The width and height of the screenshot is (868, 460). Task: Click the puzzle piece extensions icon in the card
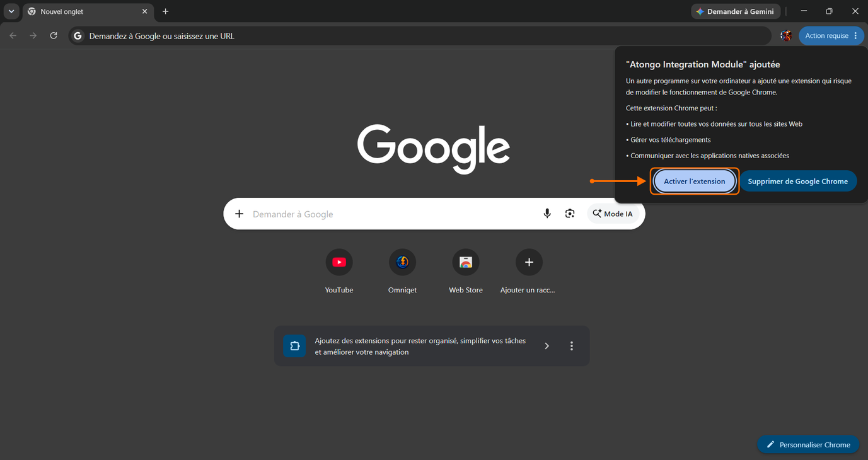pos(294,346)
